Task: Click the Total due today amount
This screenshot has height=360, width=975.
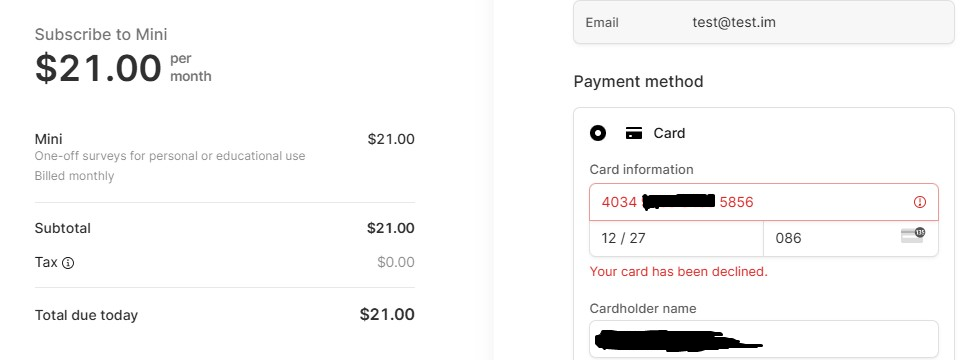Action: click(387, 315)
